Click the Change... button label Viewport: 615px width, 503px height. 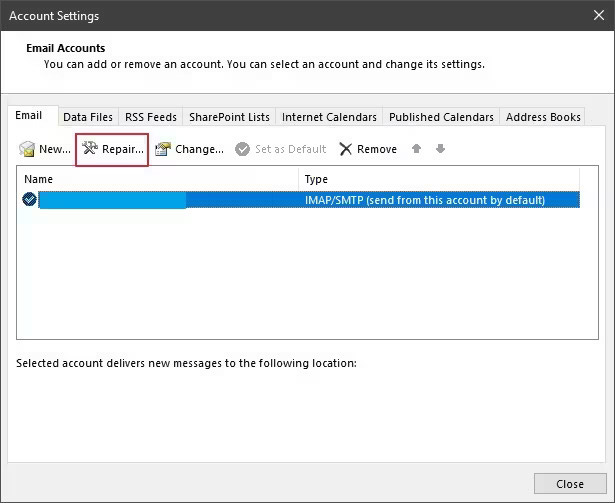[x=199, y=149]
